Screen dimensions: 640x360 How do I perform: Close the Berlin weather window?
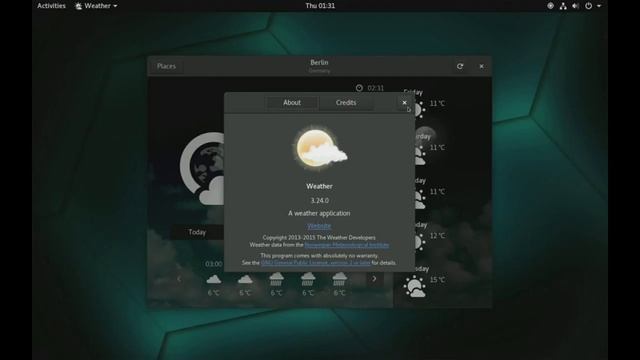482,66
